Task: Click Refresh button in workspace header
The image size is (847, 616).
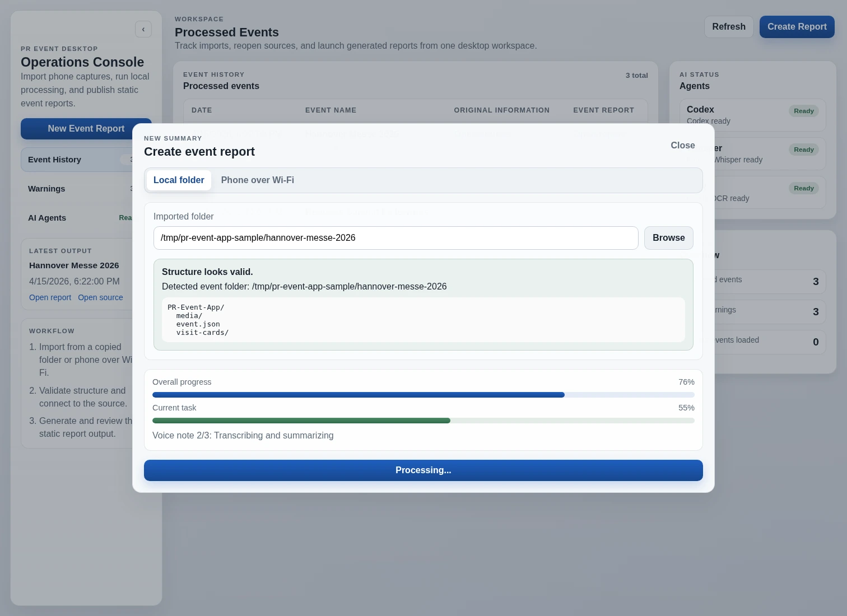Action: (729, 27)
